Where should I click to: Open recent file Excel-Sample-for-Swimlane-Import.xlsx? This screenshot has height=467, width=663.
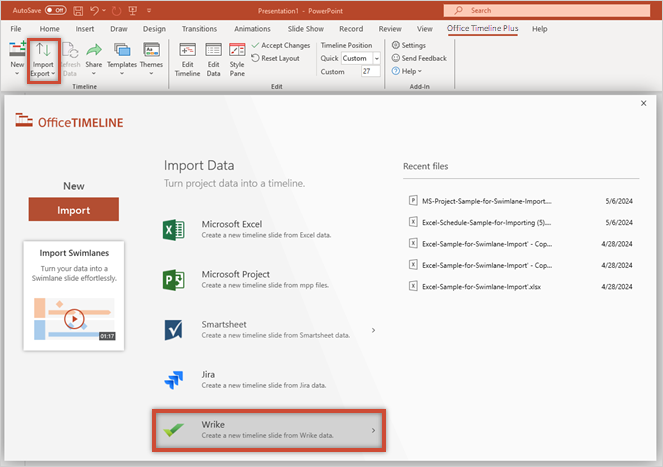[x=521, y=286]
